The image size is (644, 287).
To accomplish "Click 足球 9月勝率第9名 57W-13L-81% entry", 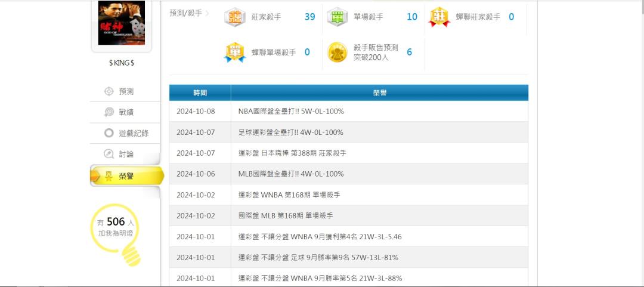I will coord(318,257).
